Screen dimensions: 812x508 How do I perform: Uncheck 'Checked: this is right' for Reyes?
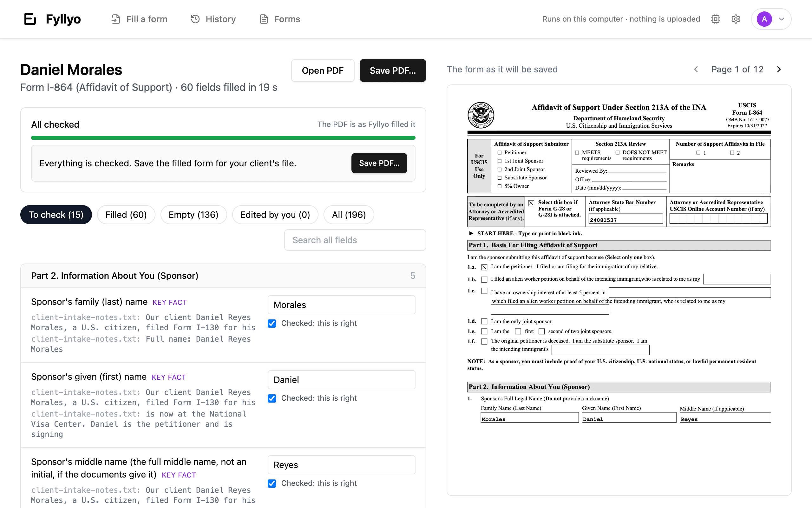[x=272, y=483]
